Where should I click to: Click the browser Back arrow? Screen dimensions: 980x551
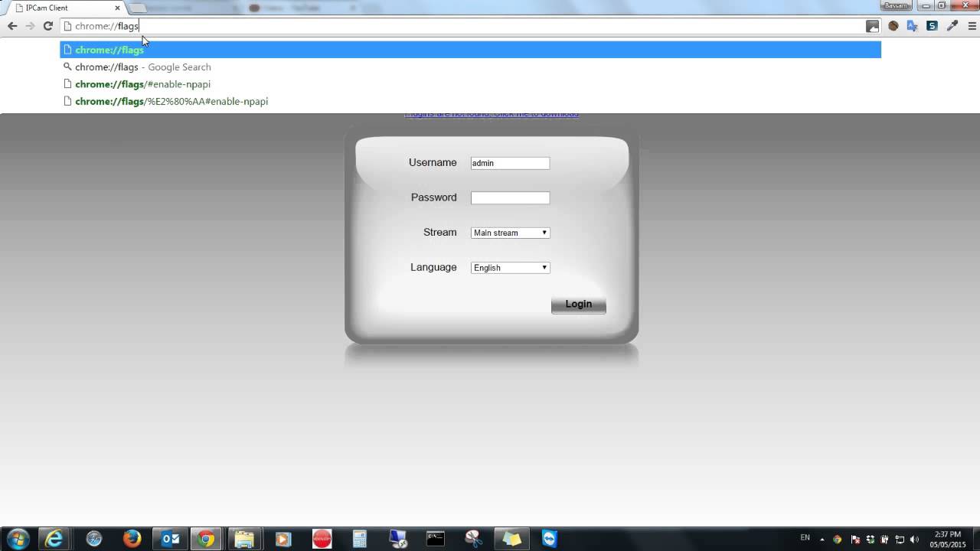coord(12,26)
